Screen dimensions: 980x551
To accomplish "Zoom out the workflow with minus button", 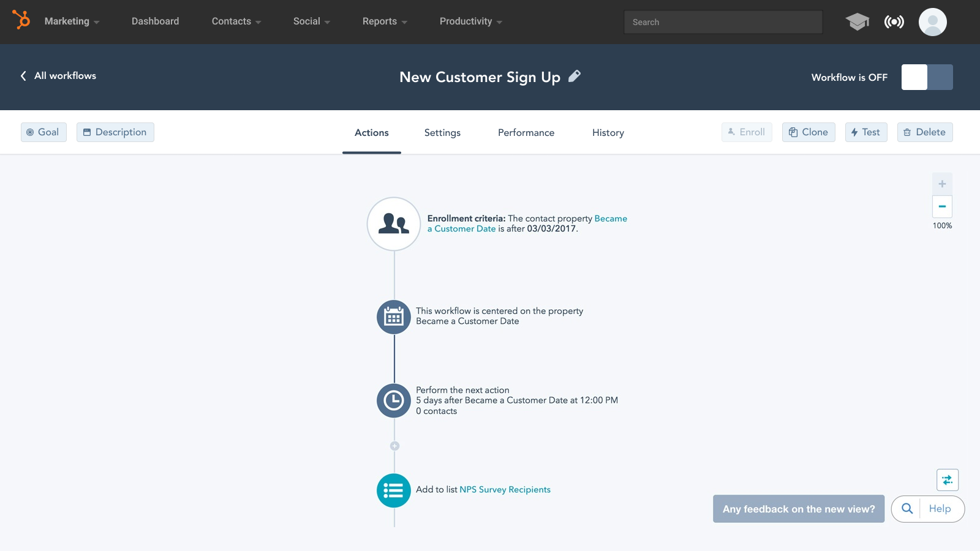I will (942, 207).
